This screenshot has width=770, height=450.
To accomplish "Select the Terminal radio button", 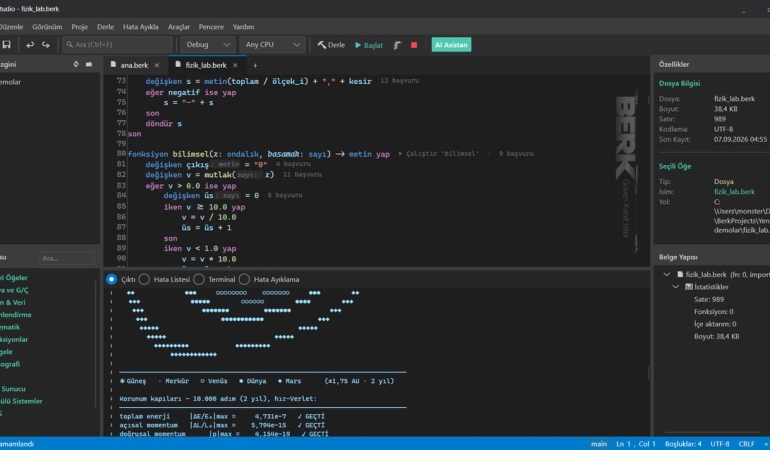I will click(199, 279).
